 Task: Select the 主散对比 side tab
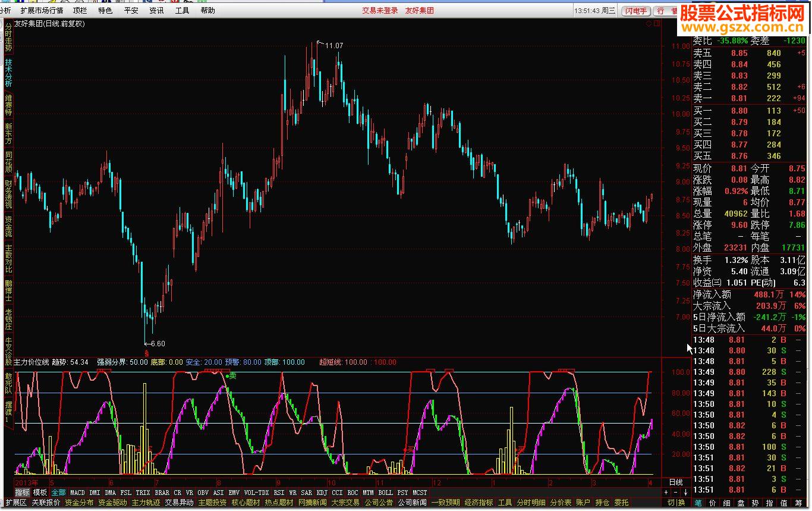click(8, 259)
